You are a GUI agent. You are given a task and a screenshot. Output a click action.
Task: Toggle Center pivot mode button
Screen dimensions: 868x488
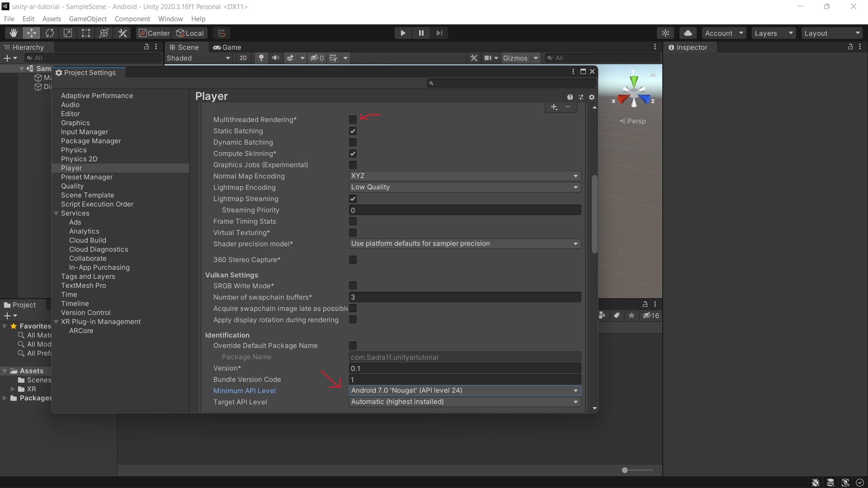[154, 33]
